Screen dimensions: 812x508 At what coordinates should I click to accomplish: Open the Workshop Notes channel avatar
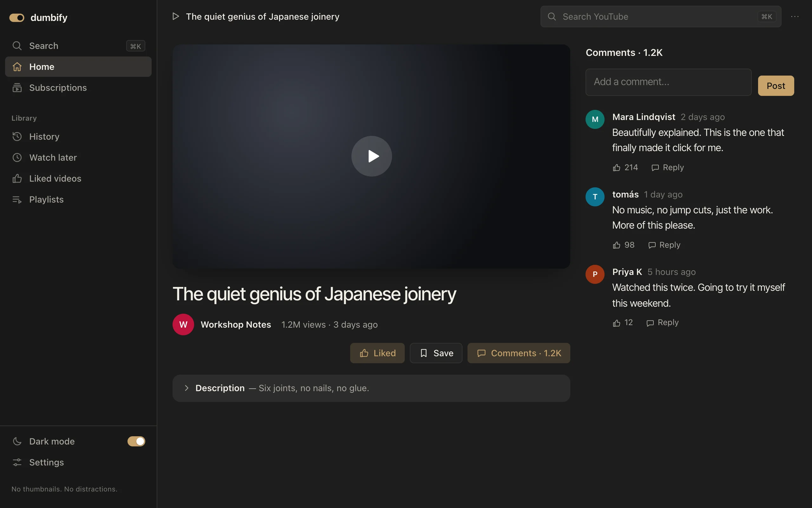coord(183,324)
